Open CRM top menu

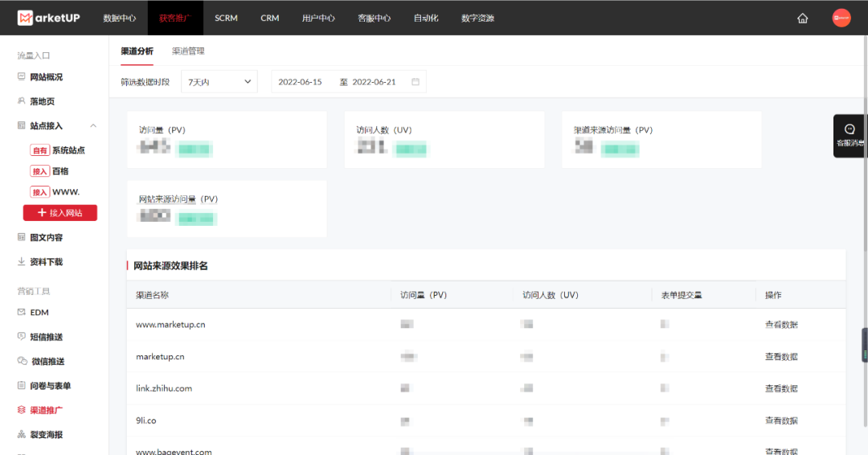(x=269, y=18)
